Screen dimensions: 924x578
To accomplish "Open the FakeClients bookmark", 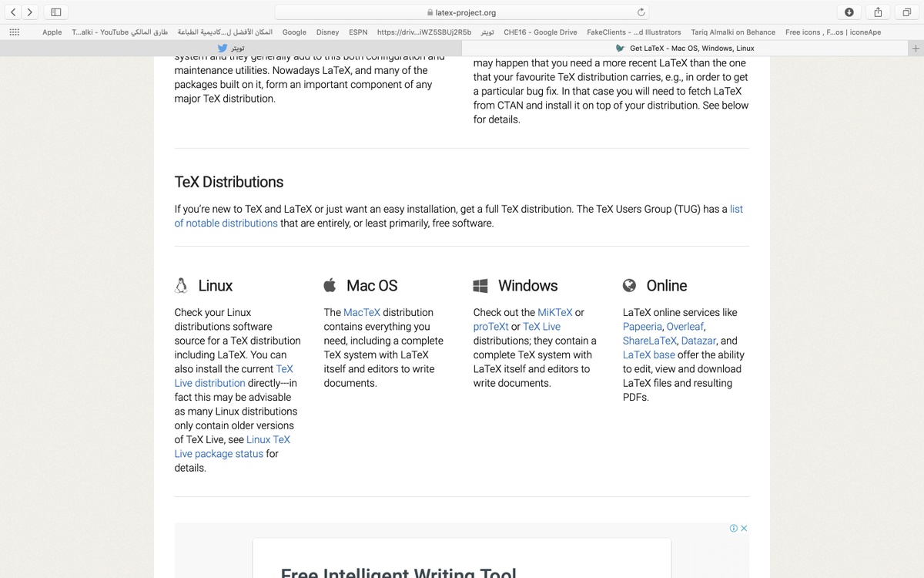I will tap(634, 32).
